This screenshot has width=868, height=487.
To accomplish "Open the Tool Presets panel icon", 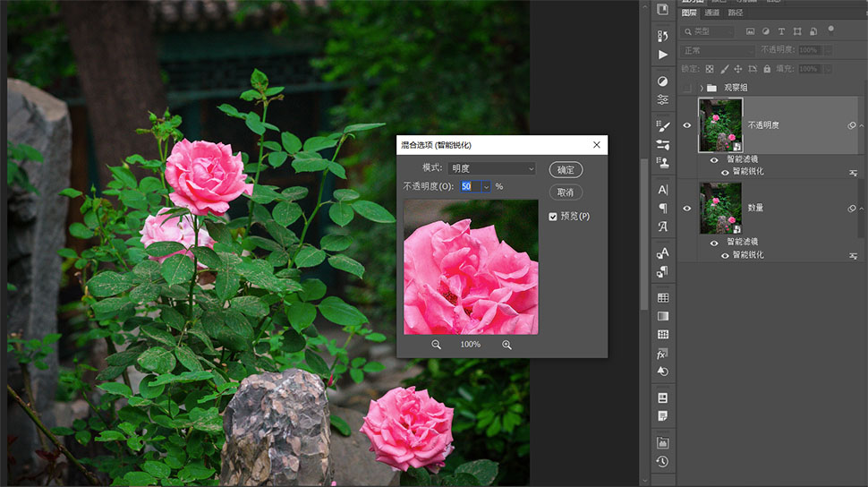I will coord(662,442).
